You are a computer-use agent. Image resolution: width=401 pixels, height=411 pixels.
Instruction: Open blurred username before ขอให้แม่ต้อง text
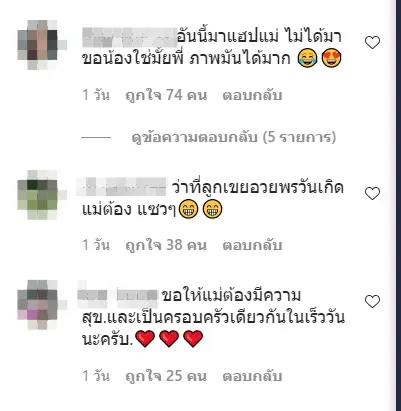tap(117, 295)
